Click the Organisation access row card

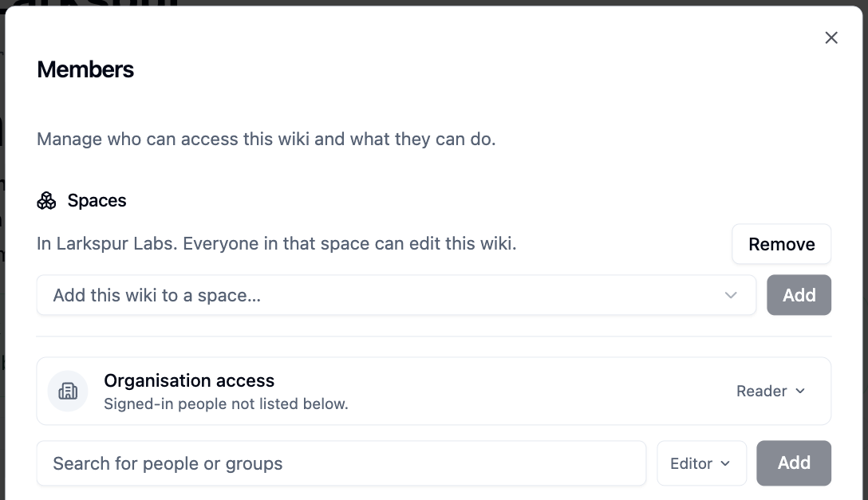[433, 391]
